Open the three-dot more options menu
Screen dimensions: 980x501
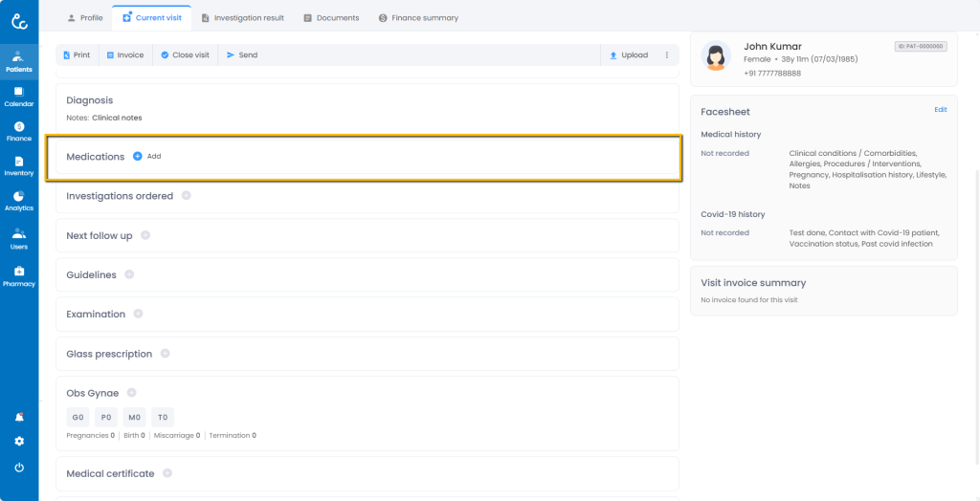pyautogui.click(x=667, y=55)
